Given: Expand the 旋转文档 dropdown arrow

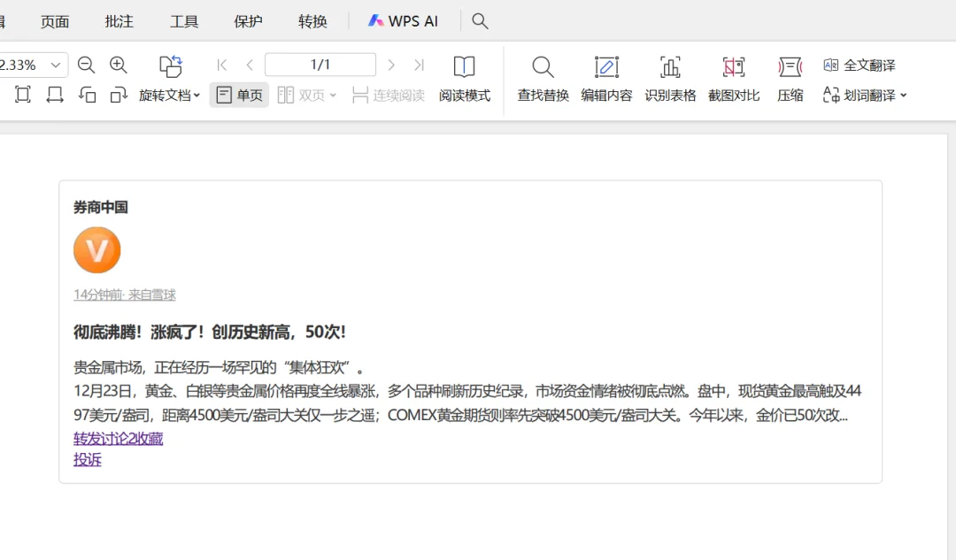Looking at the screenshot, I should coord(197,96).
